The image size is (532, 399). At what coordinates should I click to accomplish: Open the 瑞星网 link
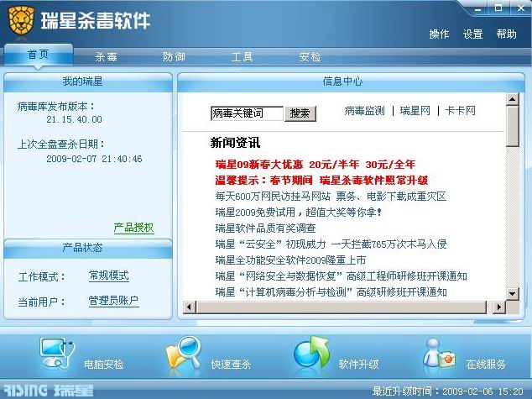point(415,111)
